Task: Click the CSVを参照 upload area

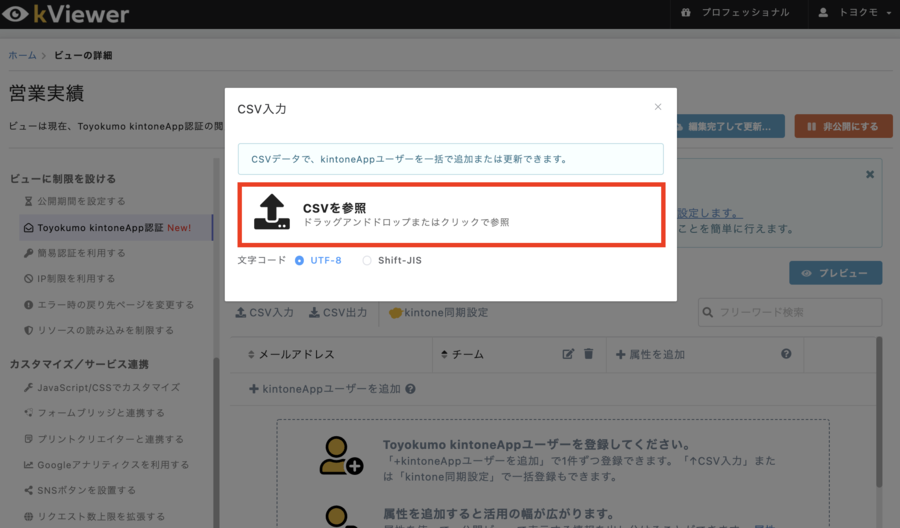Action: 451,215
